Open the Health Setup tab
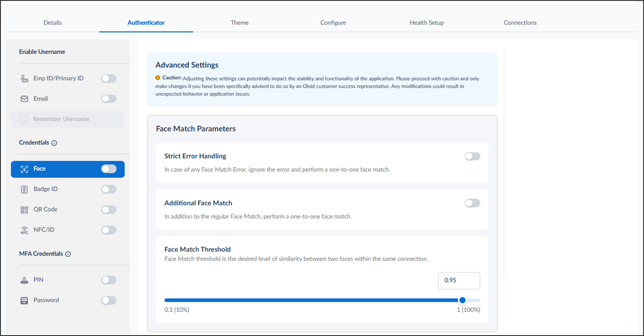Viewport: 644px width, 336px height. pyautogui.click(x=426, y=22)
